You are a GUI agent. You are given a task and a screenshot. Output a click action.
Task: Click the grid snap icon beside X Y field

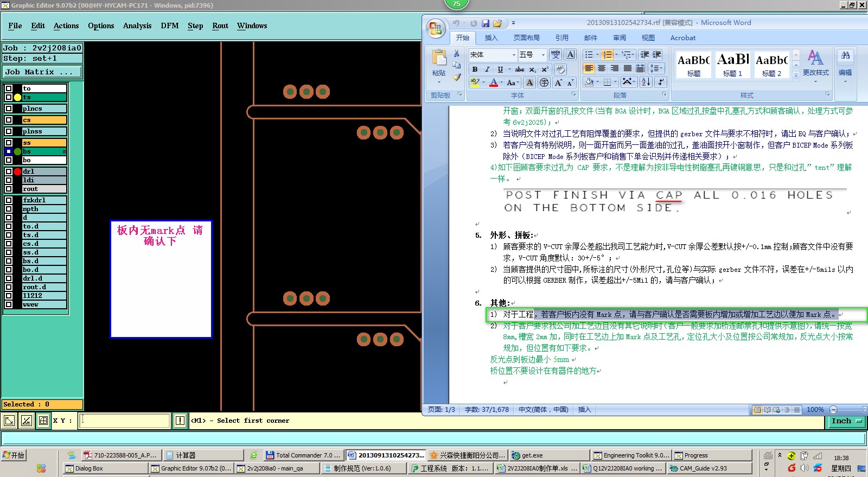43,421
